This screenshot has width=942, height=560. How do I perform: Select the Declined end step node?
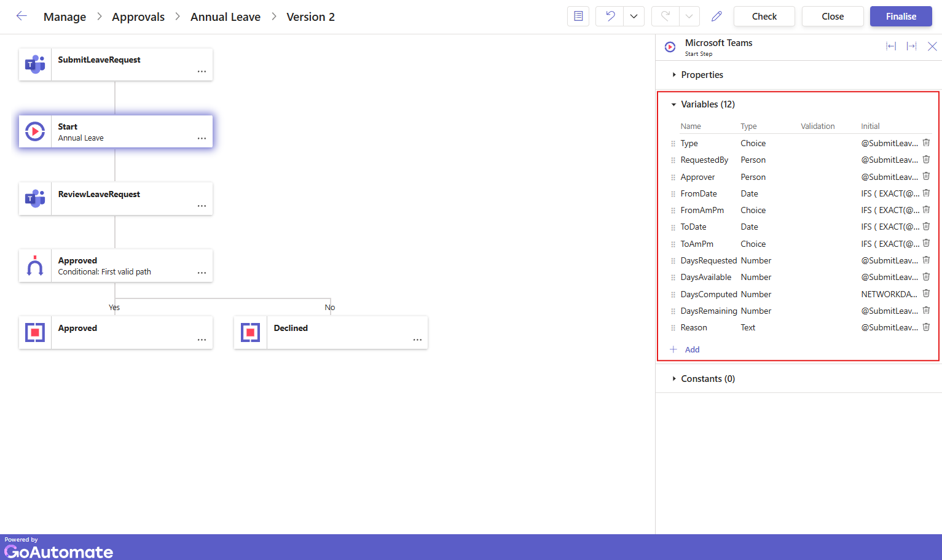(331, 332)
